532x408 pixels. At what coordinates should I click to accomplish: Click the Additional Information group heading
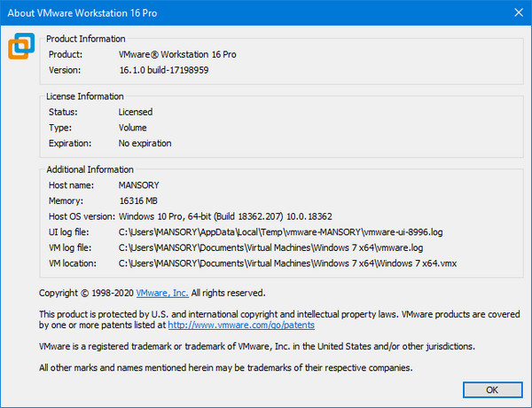tap(90, 169)
